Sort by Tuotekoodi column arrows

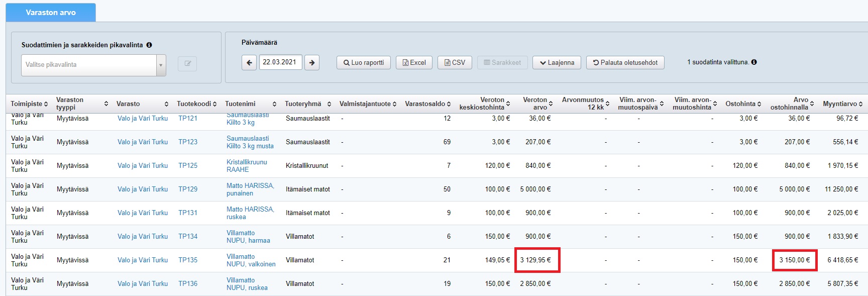[214, 104]
